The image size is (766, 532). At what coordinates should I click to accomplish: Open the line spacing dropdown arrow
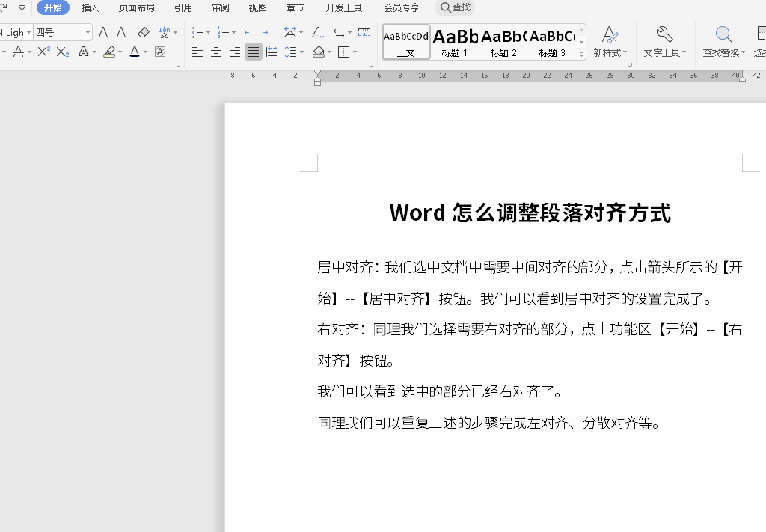302,52
